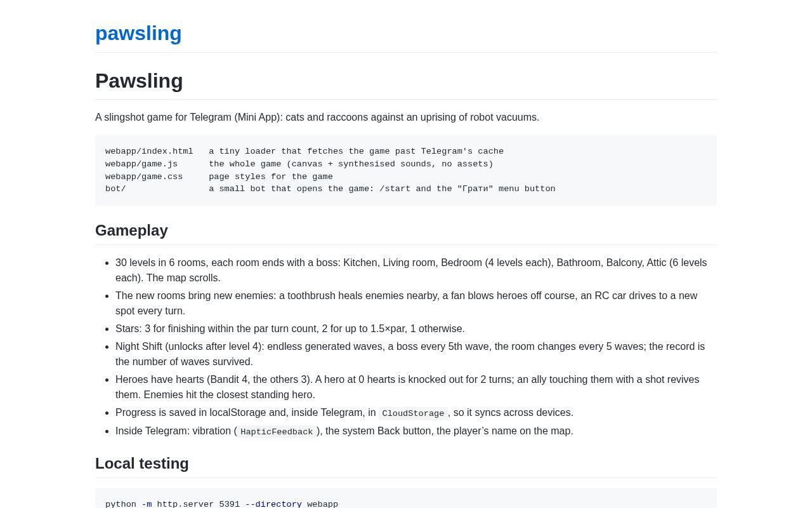This screenshot has height=508, width=812.
Task: Click the webapp/index.html line in code block
Action: point(304,152)
